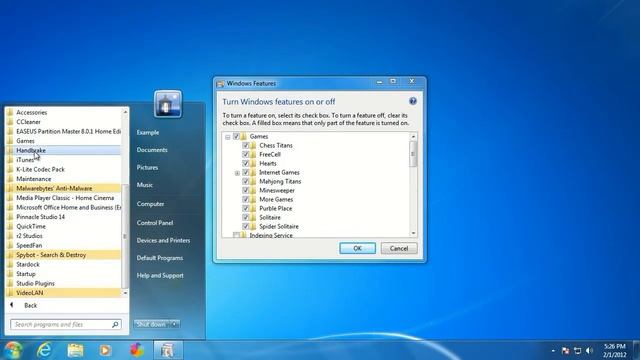640x360 pixels.
Task: Launch Windows Media Player taskbar icon
Action: 105,350
